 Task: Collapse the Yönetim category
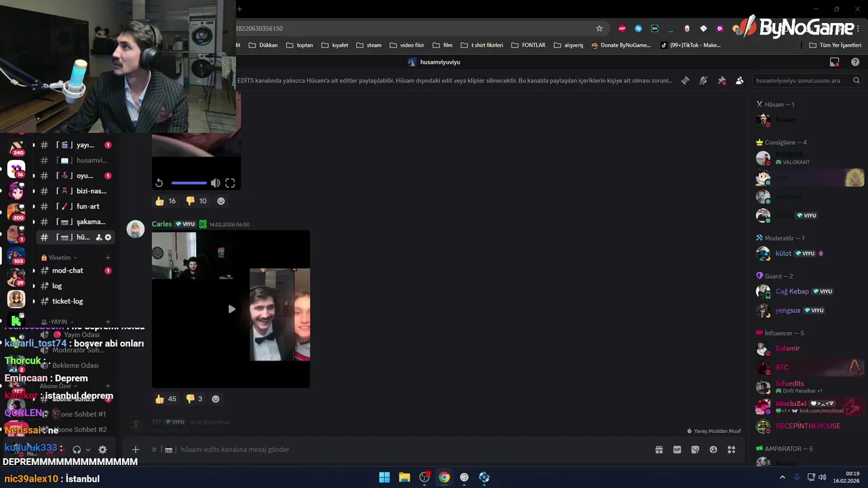point(60,258)
